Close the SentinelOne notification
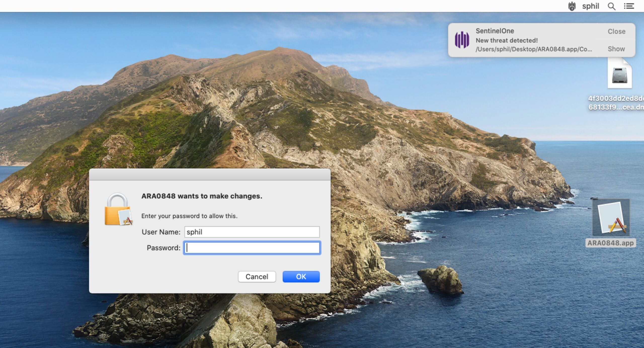The height and width of the screenshot is (348, 644). [616, 31]
